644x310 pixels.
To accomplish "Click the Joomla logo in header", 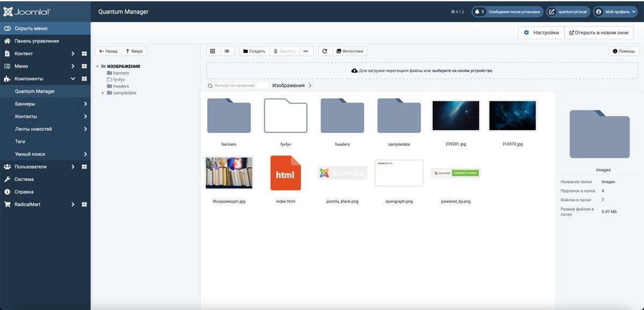I will point(27,11).
